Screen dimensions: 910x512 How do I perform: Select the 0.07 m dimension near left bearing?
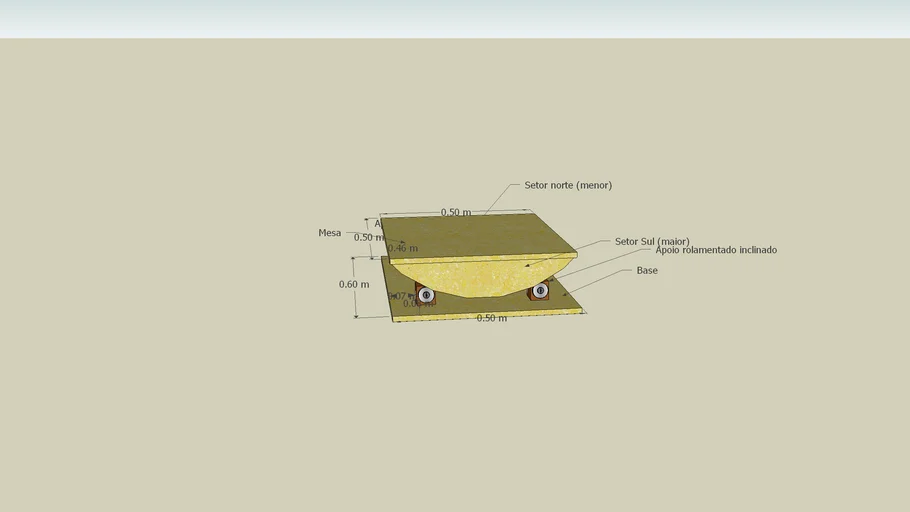pos(403,296)
